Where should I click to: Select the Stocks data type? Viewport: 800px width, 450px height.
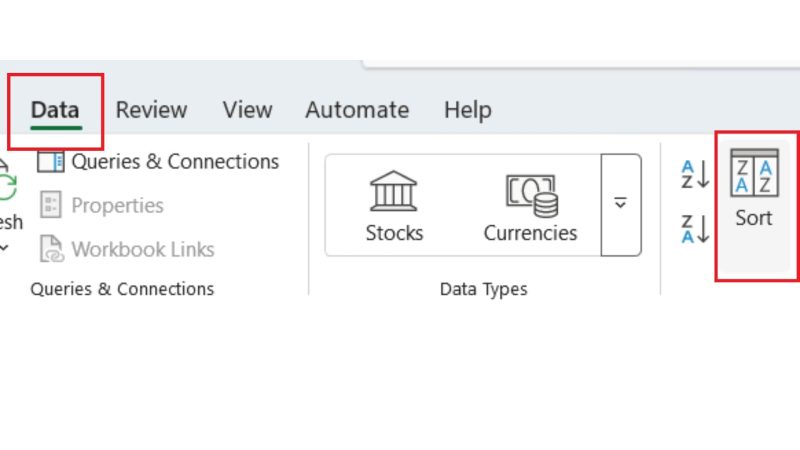point(394,206)
